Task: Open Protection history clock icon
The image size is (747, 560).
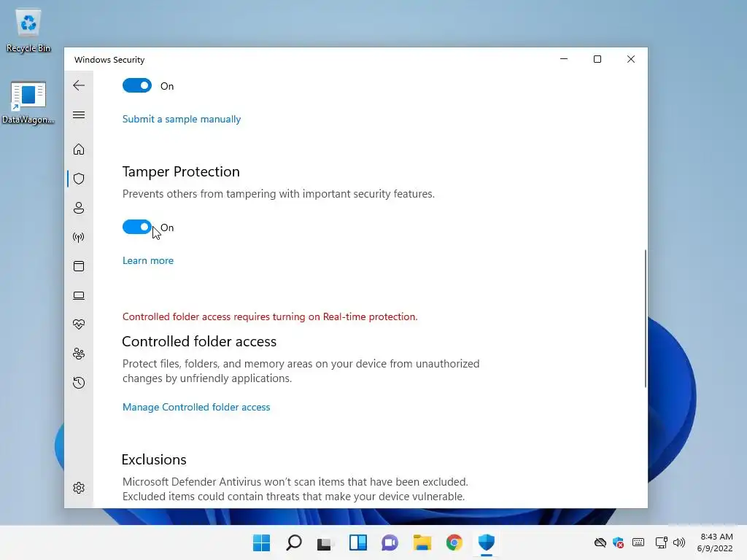Action: coord(79,383)
